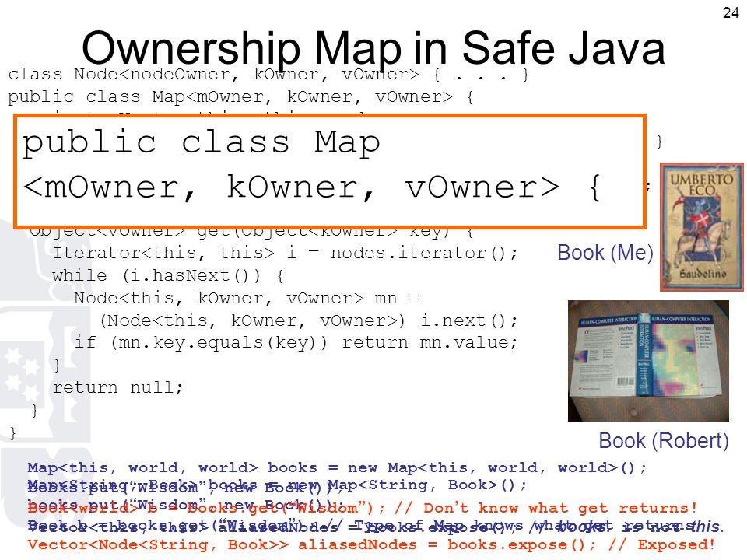Click the slide number 24

pyautogui.click(x=731, y=12)
